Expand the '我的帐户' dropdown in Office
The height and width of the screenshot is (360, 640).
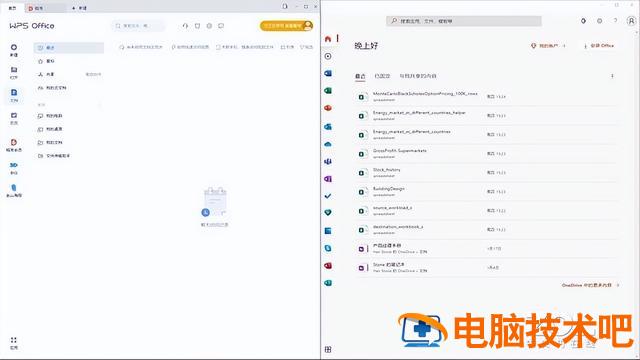pos(548,46)
